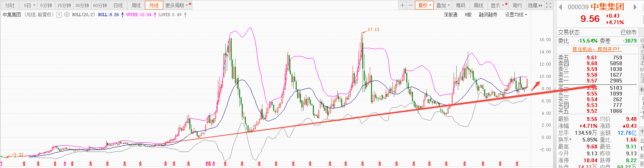
Task: Open BOLL indicator settings gear
Action: [67, 15]
